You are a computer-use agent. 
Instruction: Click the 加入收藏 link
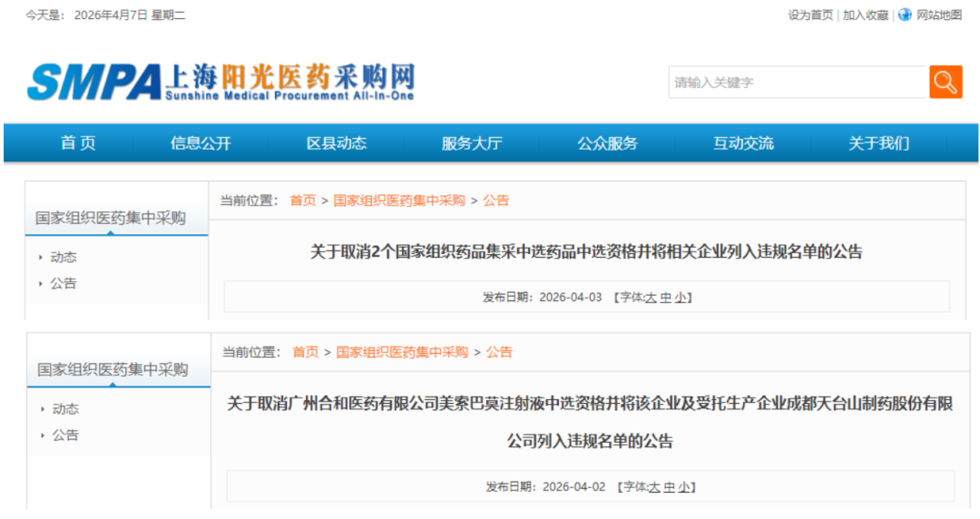point(866,15)
